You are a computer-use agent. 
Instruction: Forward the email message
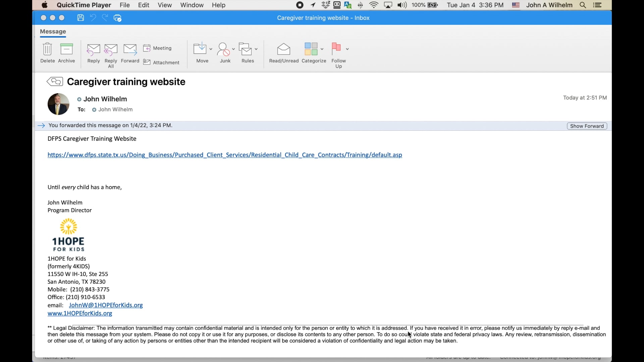tap(130, 50)
